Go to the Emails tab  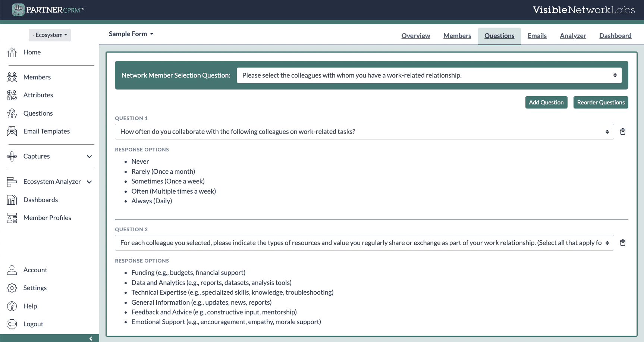coord(537,36)
